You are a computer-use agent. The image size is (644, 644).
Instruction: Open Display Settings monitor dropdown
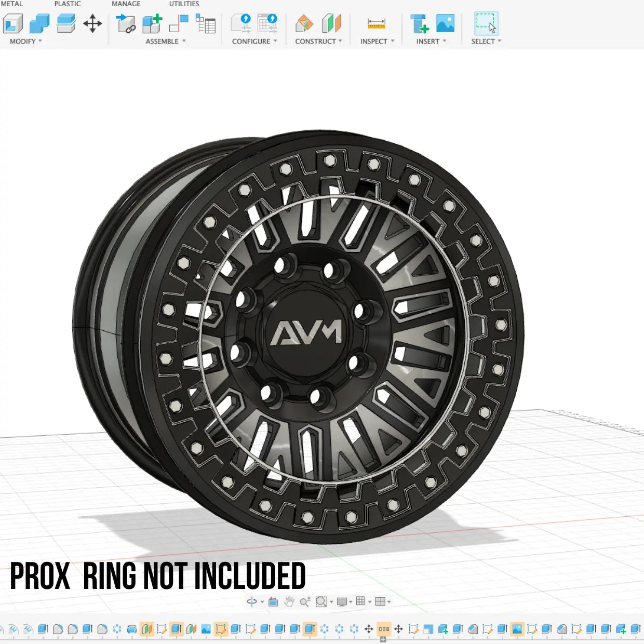[x=344, y=601]
